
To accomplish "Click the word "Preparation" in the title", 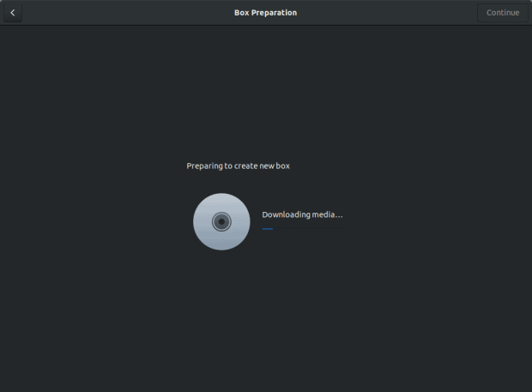I will click(x=274, y=13).
